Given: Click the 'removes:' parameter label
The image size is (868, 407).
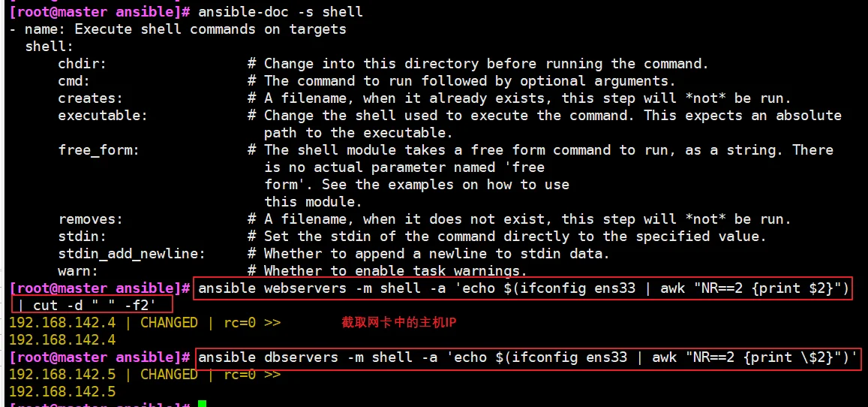Looking at the screenshot, I should coord(90,219).
